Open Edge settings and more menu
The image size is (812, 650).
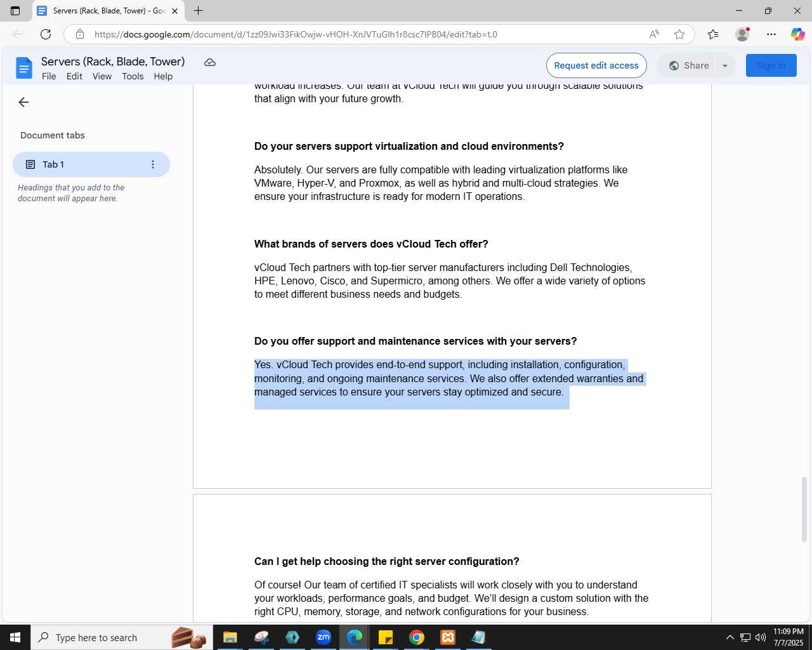pyautogui.click(x=771, y=34)
